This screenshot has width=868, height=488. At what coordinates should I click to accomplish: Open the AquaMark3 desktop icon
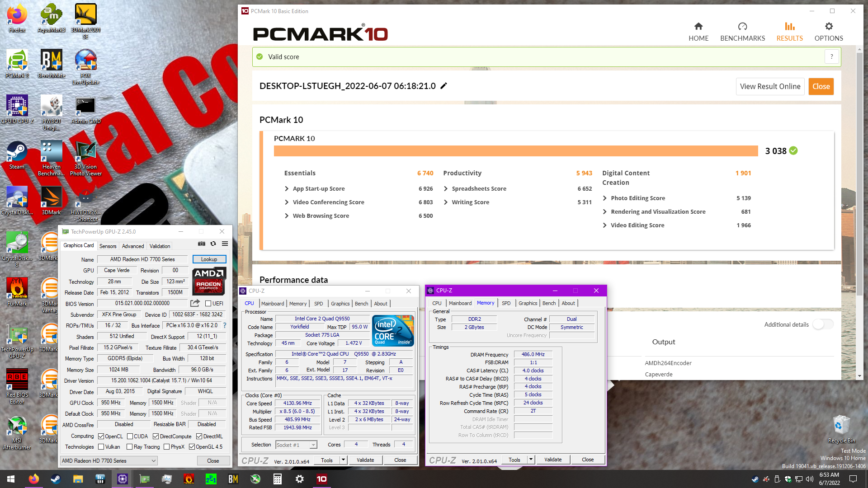pos(51,19)
